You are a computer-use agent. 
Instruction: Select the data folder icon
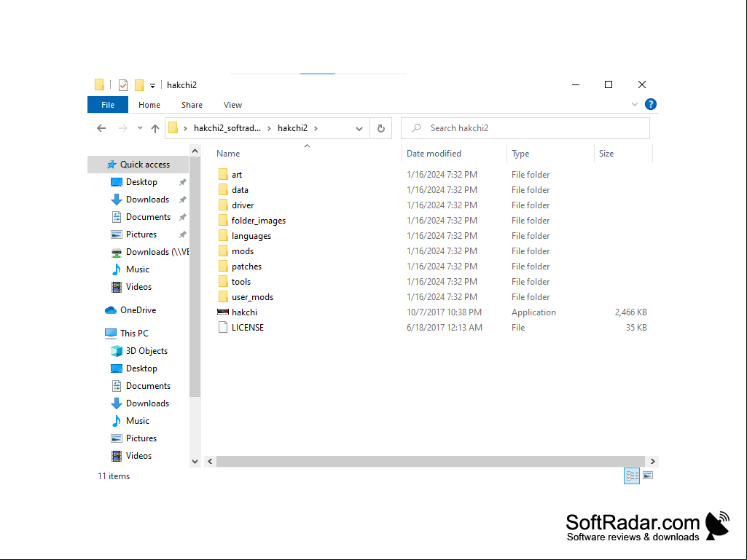[223, 189]
